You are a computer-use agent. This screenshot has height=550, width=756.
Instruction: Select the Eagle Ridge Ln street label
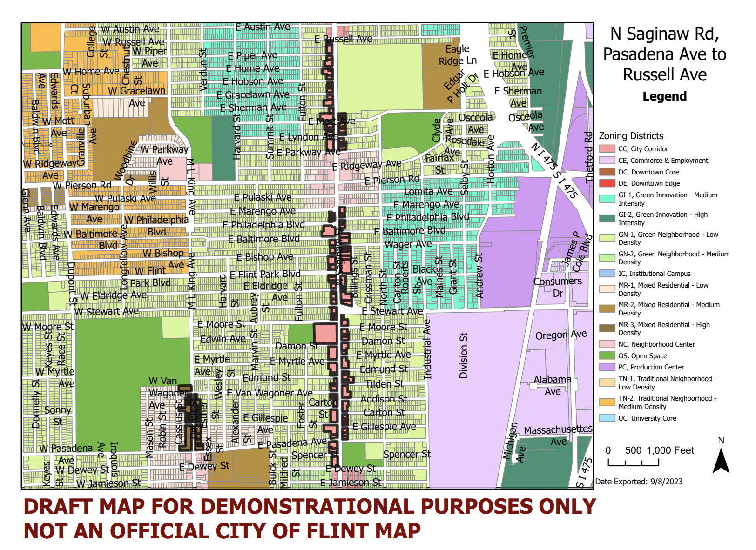(x=458, y=55)
